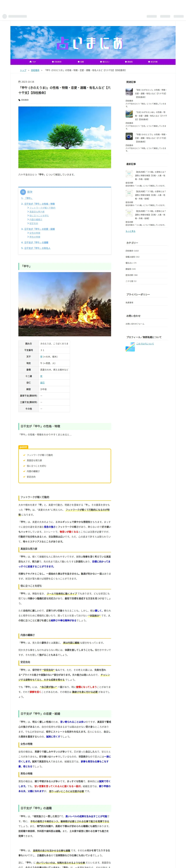The height and width of the screenshot is (868, 186).
Task: Open category 数秘術 (15)
Action: [x=131, y=269]
